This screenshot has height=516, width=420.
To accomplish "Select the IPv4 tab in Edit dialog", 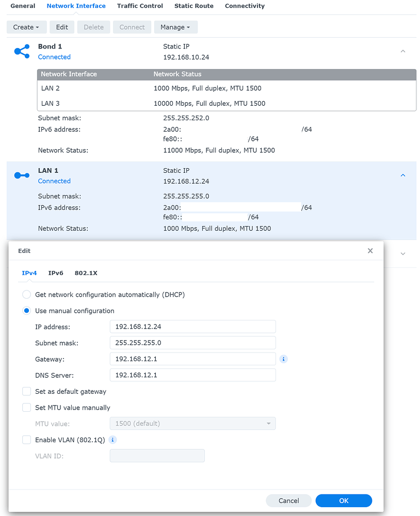I will pyautogui.click(x=29, y=273).
